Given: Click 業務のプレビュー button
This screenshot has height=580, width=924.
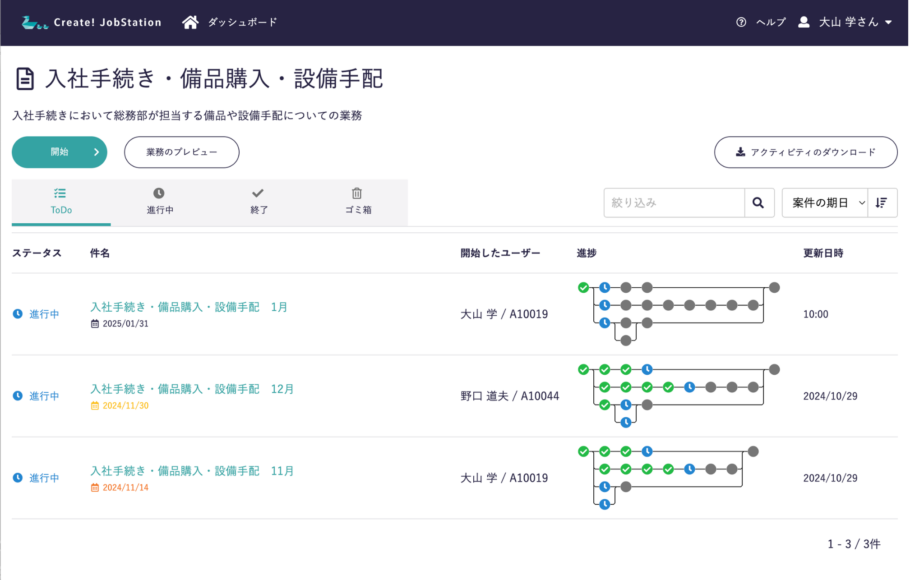Looking at the screenshot, I should (x=181, y=152).
